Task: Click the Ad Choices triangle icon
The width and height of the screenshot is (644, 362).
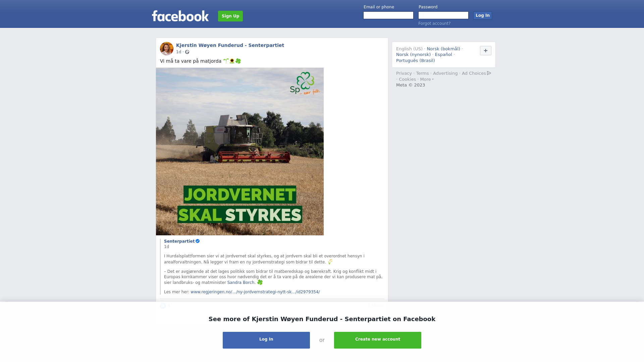Action: [489, 73]
